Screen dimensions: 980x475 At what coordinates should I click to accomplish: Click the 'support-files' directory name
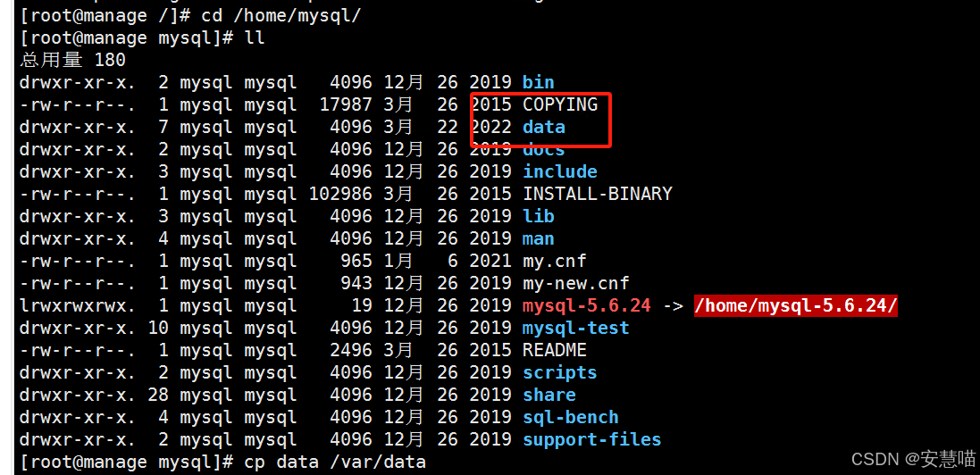[x=592, y=439]
